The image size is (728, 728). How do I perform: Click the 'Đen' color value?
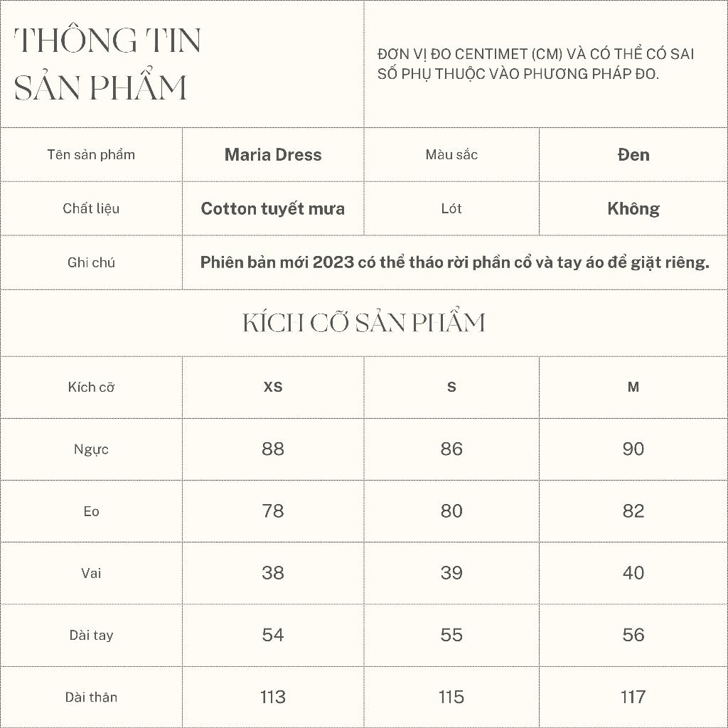coord(633,154)
